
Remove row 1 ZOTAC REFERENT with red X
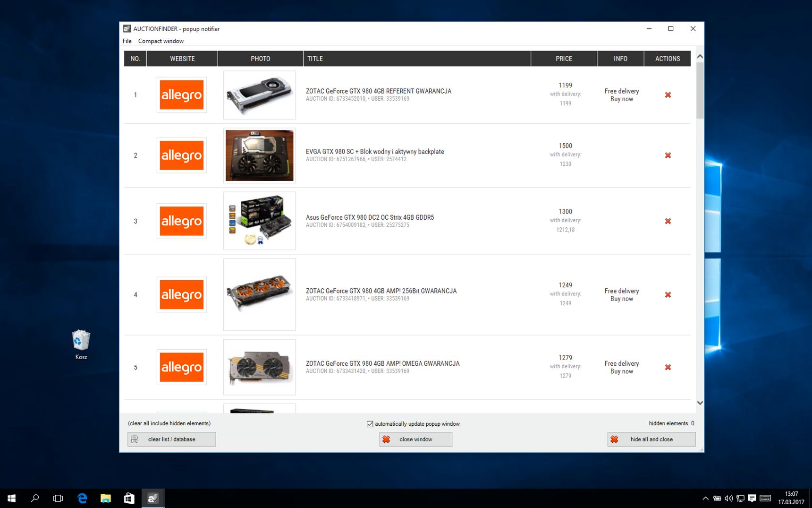668,95
